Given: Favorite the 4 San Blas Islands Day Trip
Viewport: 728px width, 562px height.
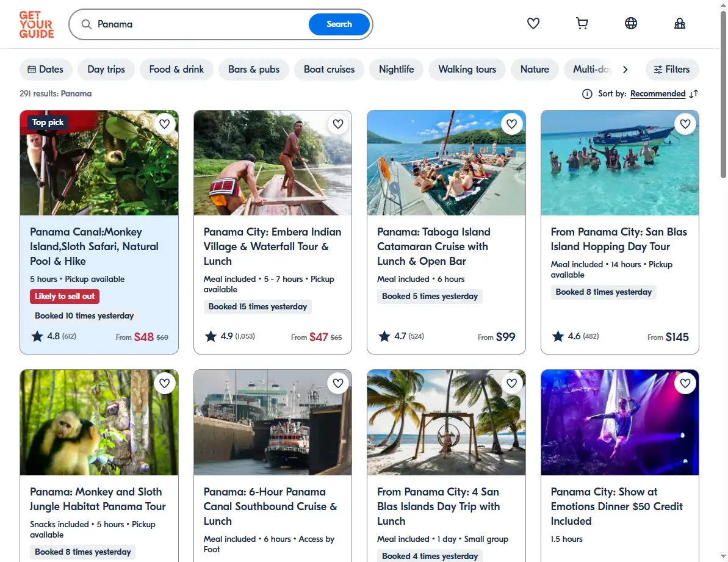Looking at the screenshot, I should pos(511,383).
